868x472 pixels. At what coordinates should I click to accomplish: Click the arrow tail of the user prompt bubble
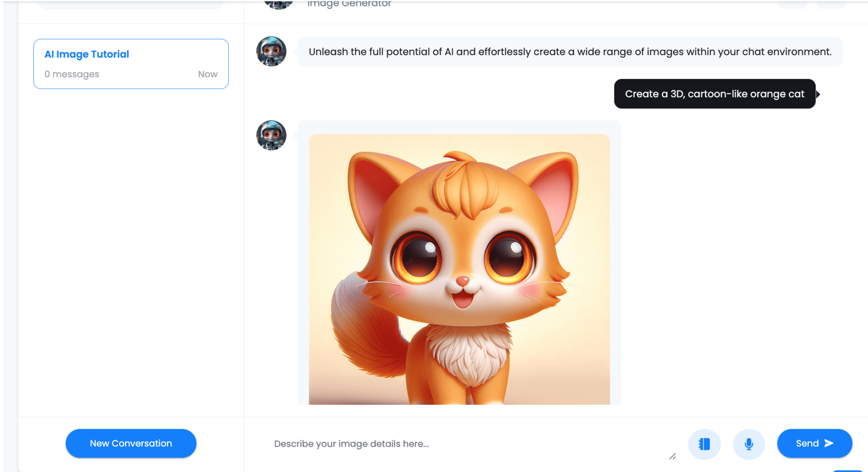(818, 94)
